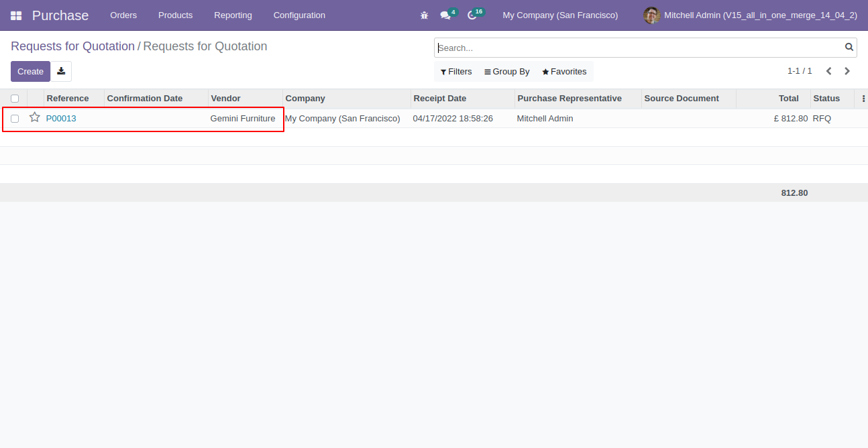Open the Group By dropdown
The width and height of the screenshot is (868, 448).
pyautogui.click(x=507, y=72)
